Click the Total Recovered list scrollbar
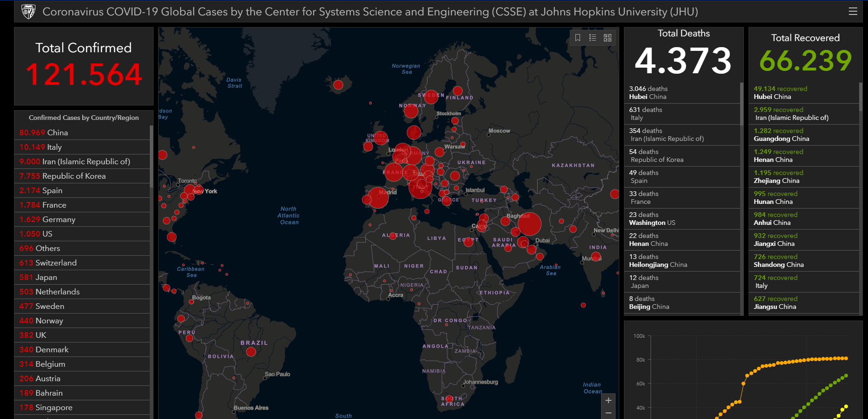Screen dimensions: 868x419 tap(861, 97)
